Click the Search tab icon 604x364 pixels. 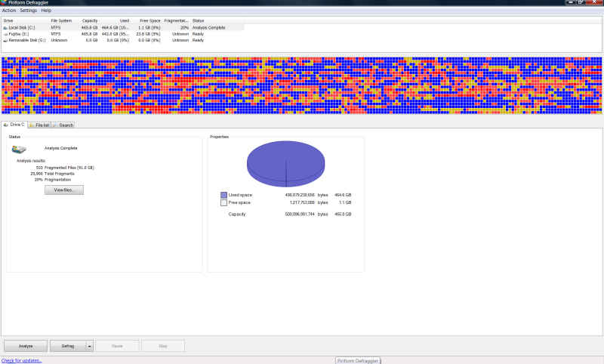[x=55, y=125]
